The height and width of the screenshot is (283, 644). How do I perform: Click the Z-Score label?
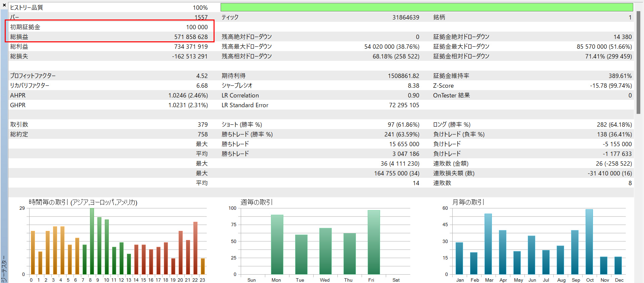tap(443, 85)
